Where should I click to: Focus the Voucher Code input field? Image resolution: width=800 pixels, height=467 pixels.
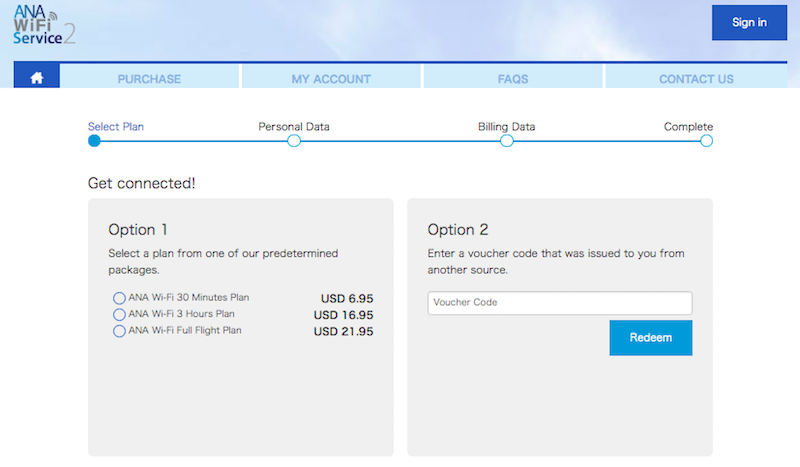click(560, 303)
